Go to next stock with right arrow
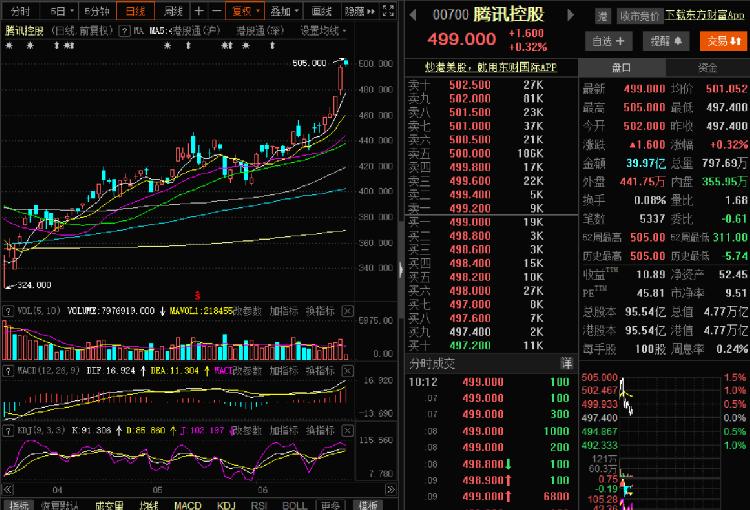Screen dimensions: 750x510 pyautogui.click(x=570, y=15)
